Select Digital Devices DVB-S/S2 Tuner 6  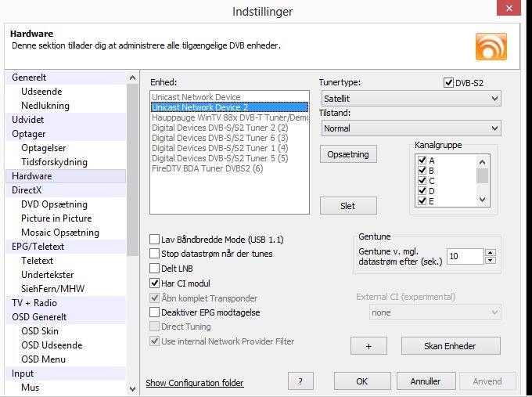(x=219, y=137)
